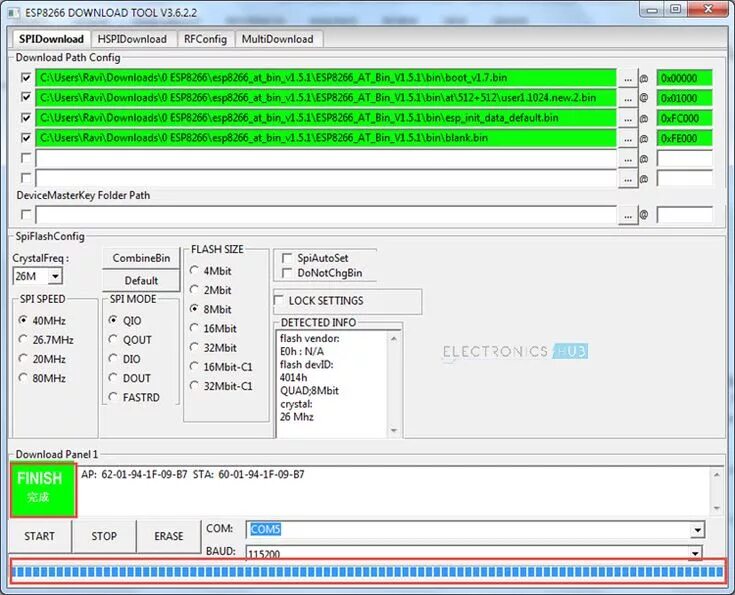Browse folder for DeviceMasterKey path
Image resolution: width=735 pixels, height=595 pixels.
pos(628,216)
